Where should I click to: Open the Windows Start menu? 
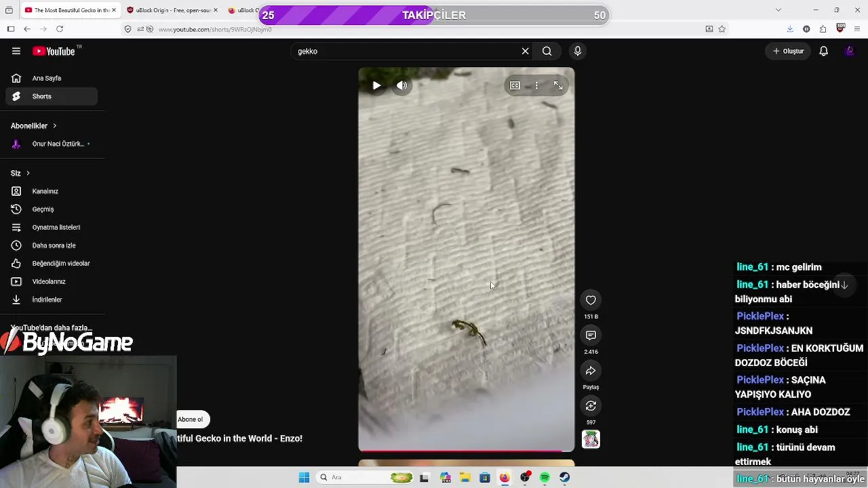[x=304, y=478]
